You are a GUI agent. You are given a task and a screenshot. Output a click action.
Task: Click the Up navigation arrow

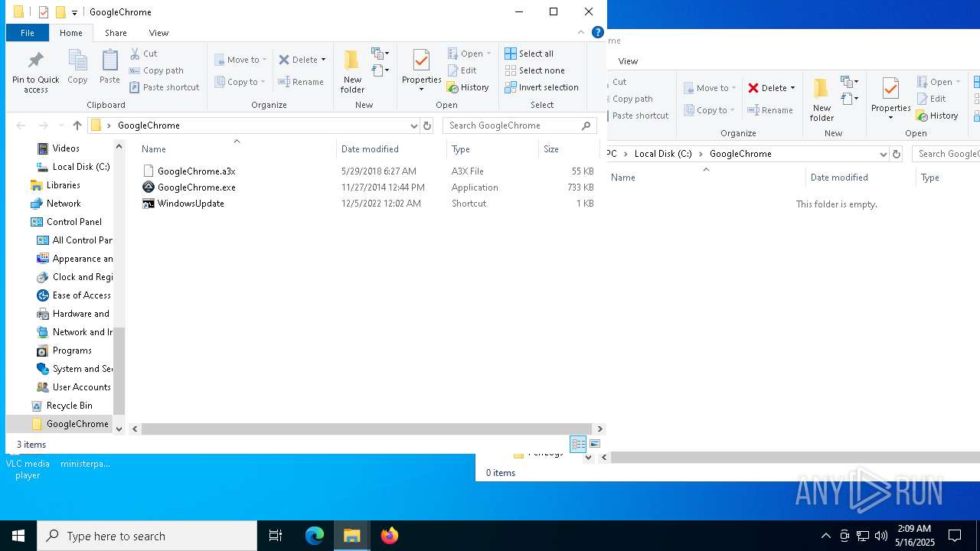tap(77, 126)
